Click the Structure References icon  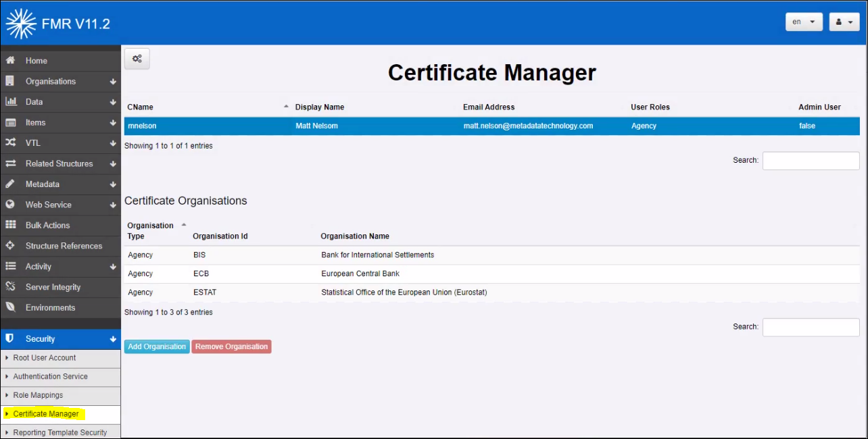tap(10, 246)
